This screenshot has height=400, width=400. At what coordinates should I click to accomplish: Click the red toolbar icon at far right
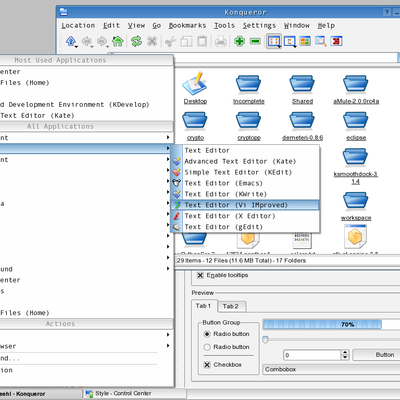(x=336, y=41)
